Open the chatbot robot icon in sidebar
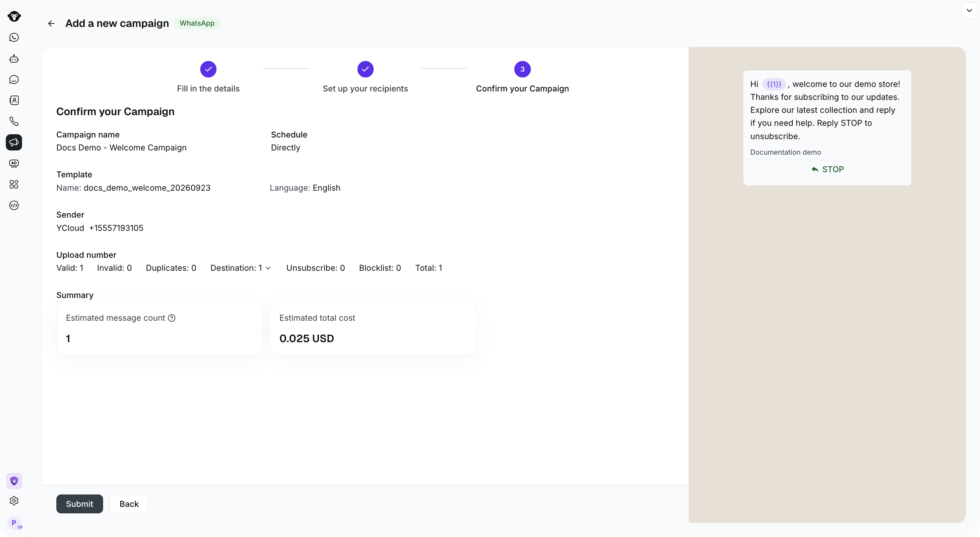The width and height of the screenshot is (980, 537). pos(14,59)
